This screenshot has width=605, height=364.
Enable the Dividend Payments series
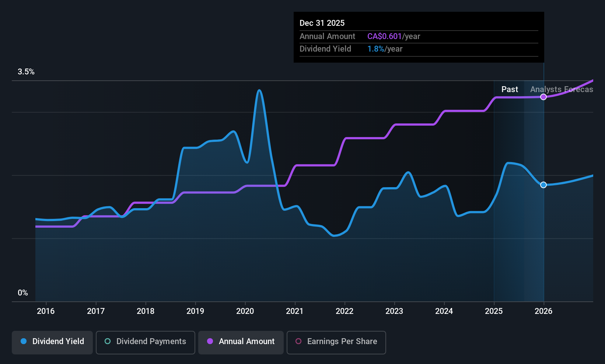click(145, 342)
